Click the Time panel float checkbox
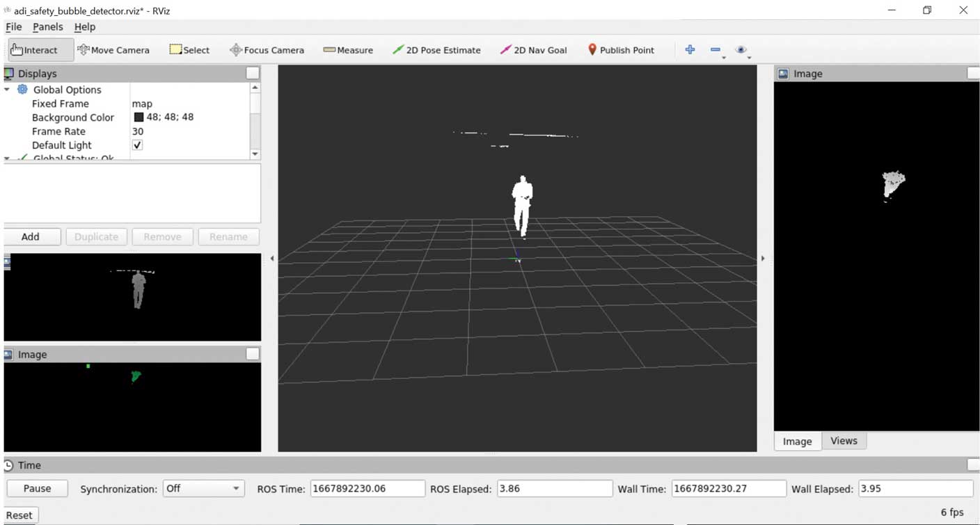Viewport: 980px width, 525px height. [973, 465]
